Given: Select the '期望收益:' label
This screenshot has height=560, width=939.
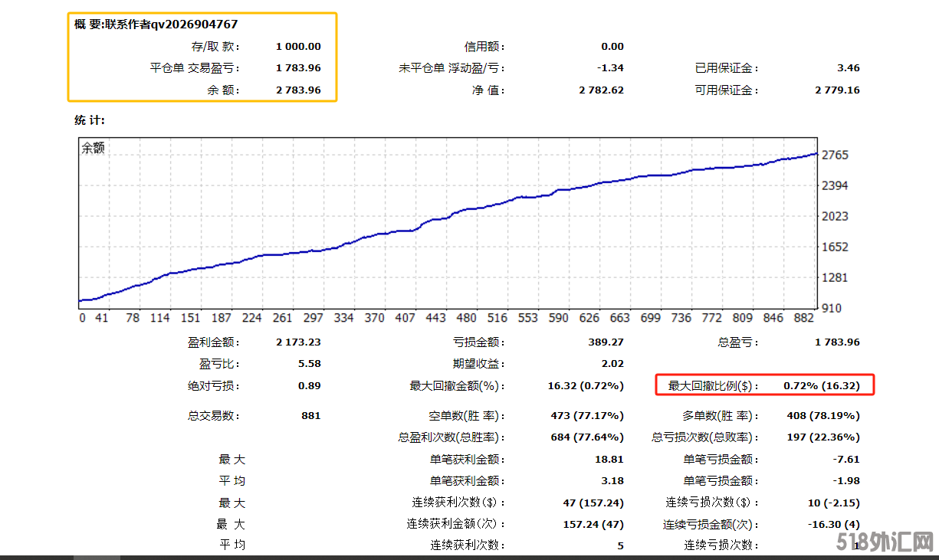Looking at the screenshot, I should click(x=479, y=364).
